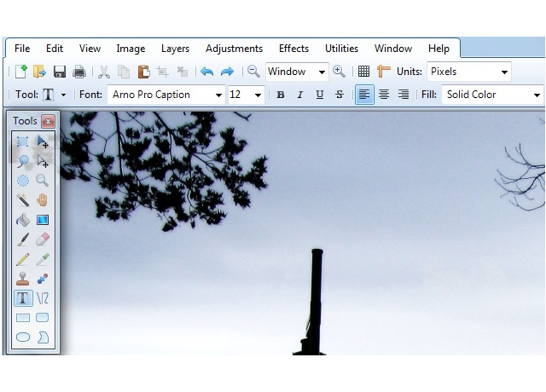Viewport: 546px width, 392px height.
Task: Select the Rectangle Select tool
Action: pos(23,141)
